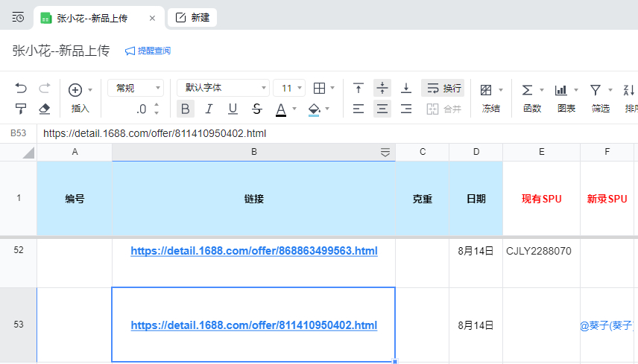Switch to the 张小花--新品上传 tab
Viewport: 638px width, 364px height.
(92, 17)
